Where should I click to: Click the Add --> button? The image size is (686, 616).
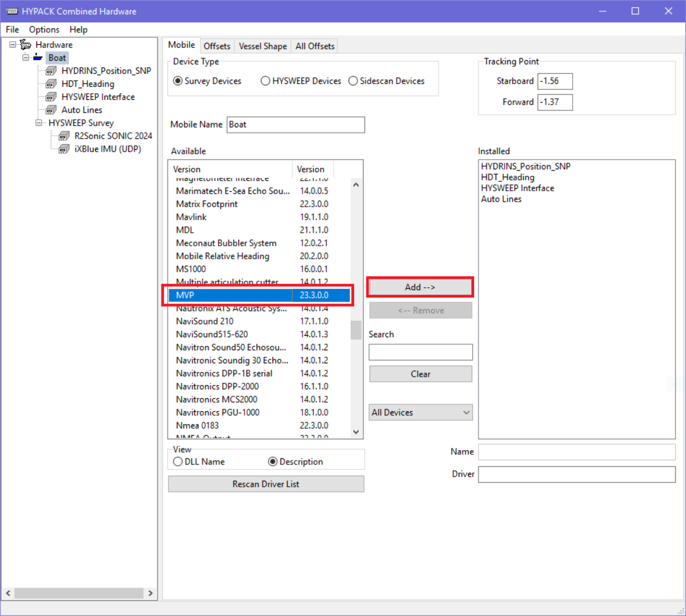(x=420, y=287)
